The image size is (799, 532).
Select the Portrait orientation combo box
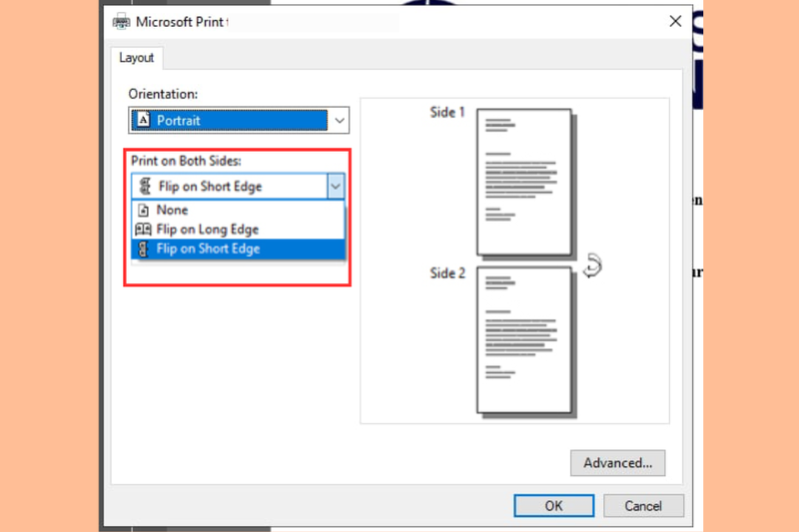coord(239,121)
